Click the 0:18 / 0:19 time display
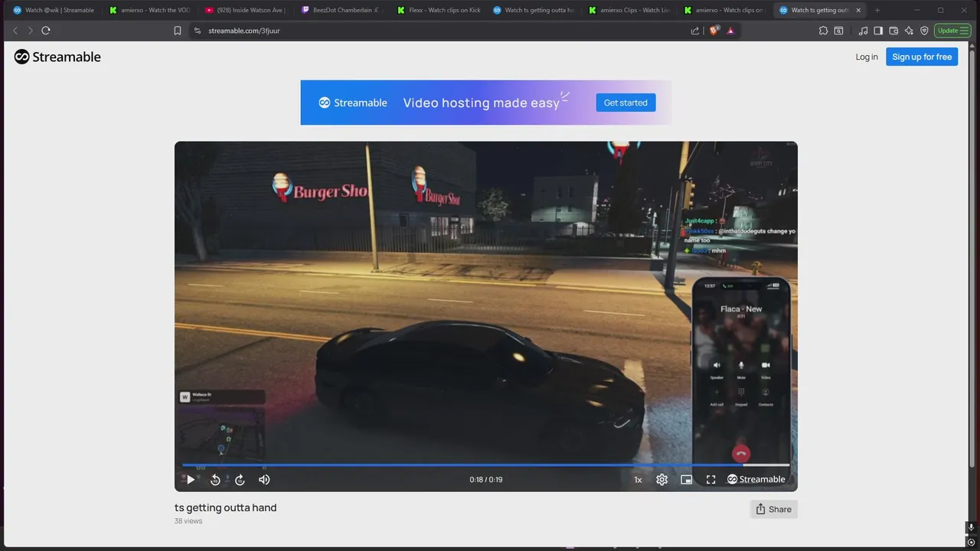 coord(486,480)
